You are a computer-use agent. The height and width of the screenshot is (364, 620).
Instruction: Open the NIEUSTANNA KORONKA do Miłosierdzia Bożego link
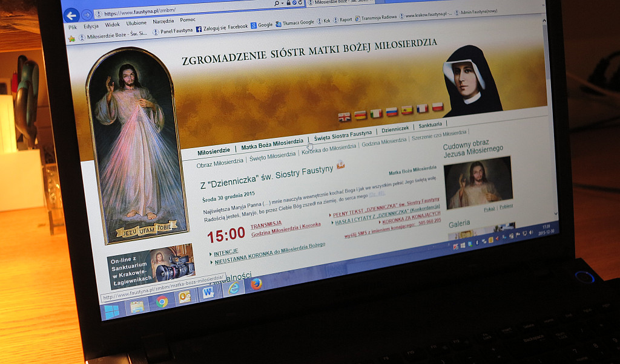coord(269,253)
